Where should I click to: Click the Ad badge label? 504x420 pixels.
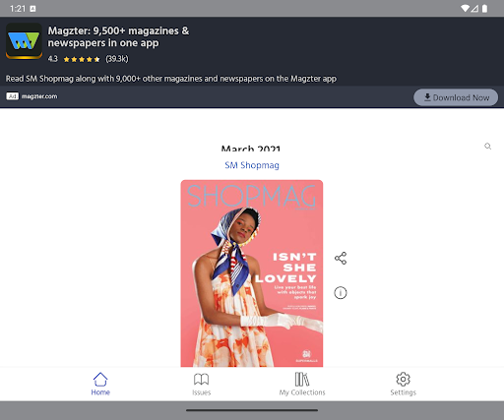12,96
